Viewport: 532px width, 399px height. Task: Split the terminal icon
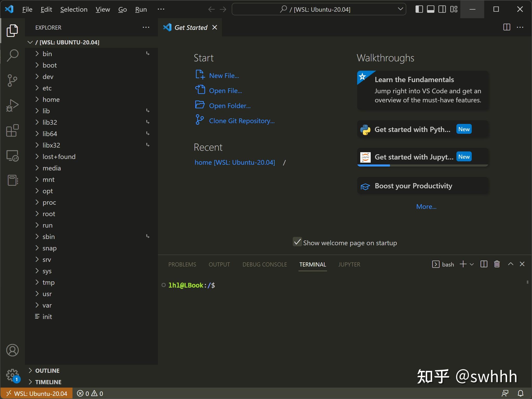484,264
